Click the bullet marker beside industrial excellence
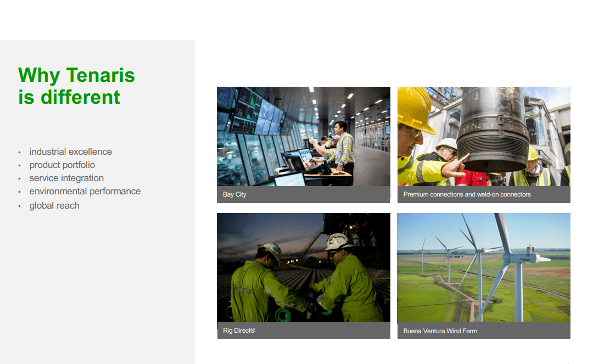Viewport: 593px width, 364px height. click(20, 152)
